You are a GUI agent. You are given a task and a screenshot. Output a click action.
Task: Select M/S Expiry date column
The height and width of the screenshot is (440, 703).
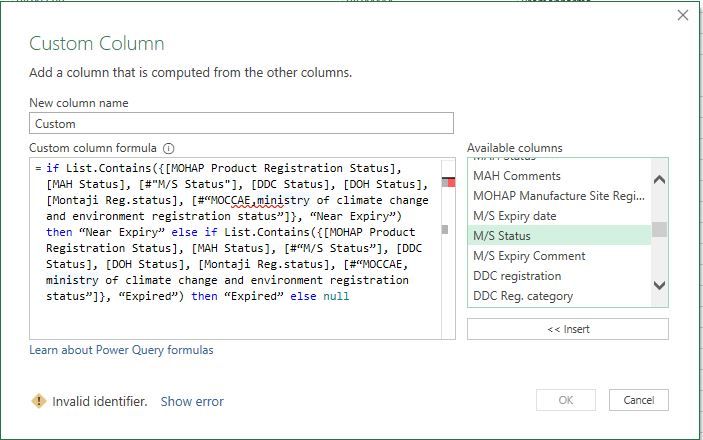559,216
